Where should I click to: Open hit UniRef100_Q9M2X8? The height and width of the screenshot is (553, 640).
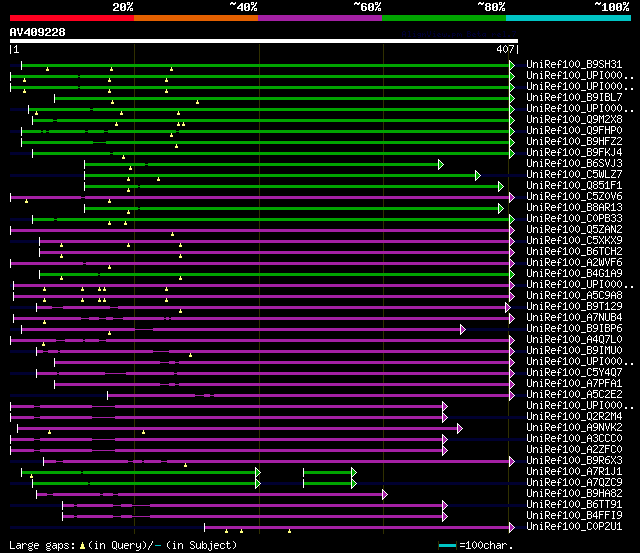coord(574,120)
